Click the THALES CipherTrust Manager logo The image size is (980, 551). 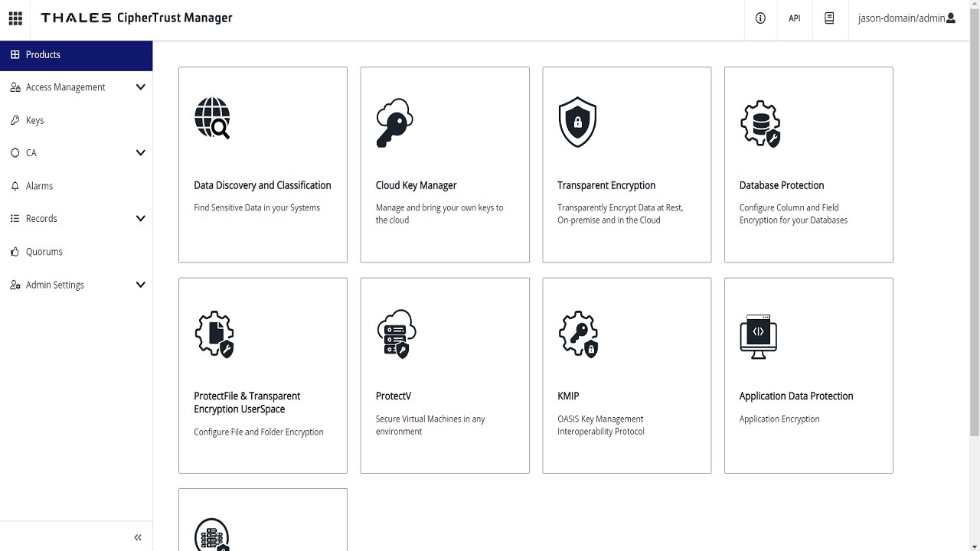136,18
